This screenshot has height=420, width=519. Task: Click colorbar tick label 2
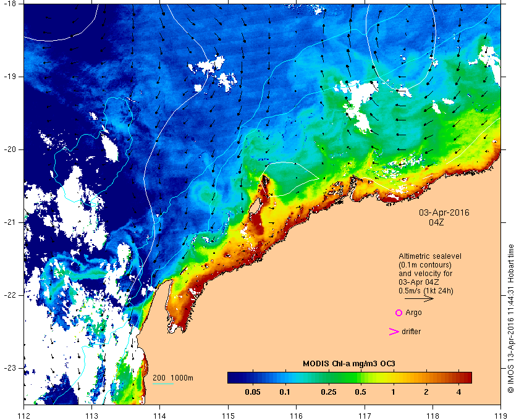point(426,392)
